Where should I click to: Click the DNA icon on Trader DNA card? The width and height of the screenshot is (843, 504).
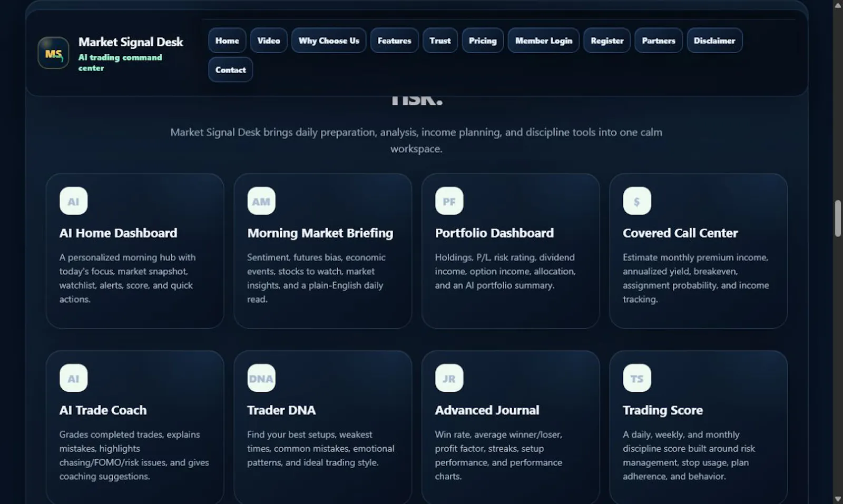coord(261,378)
